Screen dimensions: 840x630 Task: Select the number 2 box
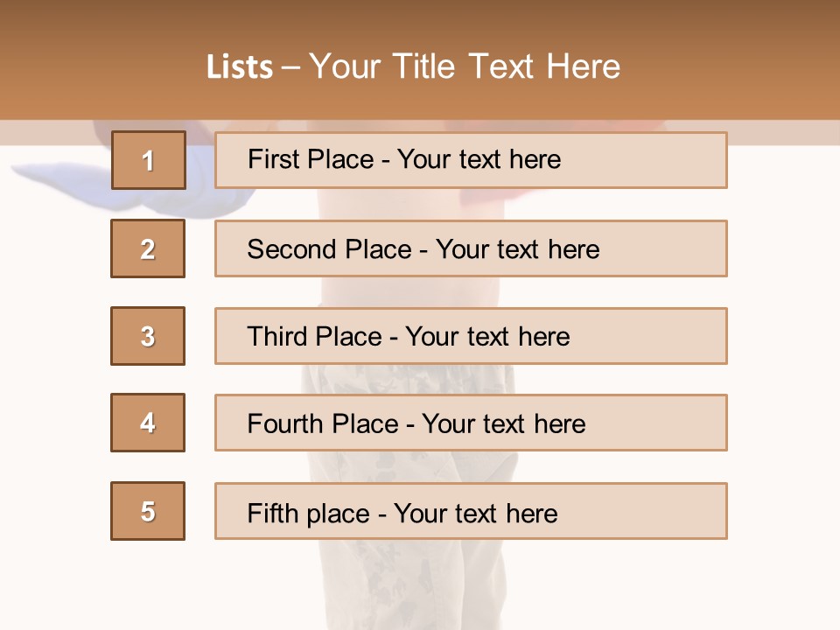[x=148, y=248]
